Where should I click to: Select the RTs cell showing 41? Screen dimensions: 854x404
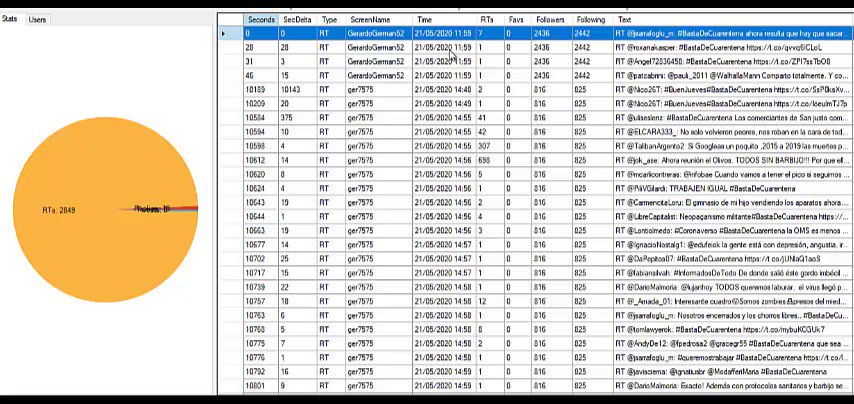click(490, 118)
